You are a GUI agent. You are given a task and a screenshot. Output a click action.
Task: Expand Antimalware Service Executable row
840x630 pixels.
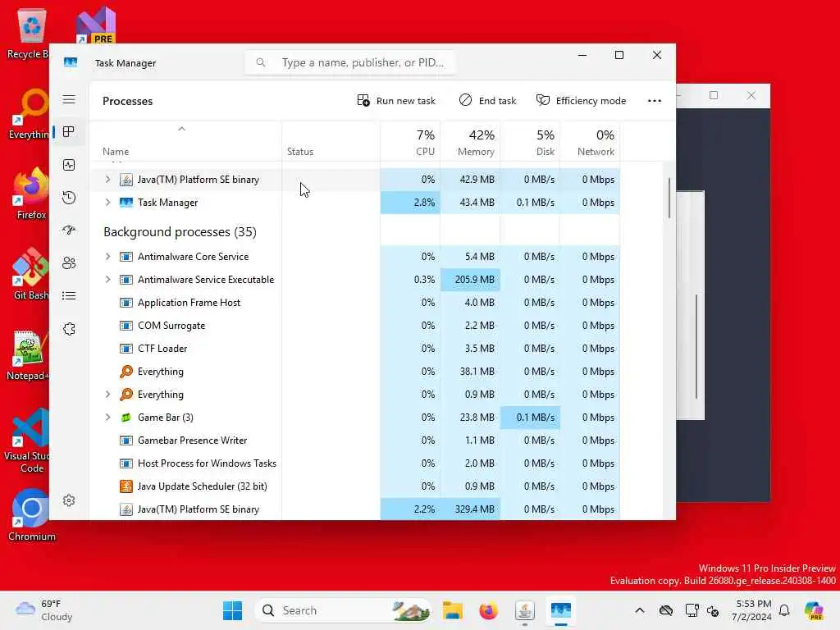tap(107, 280)
